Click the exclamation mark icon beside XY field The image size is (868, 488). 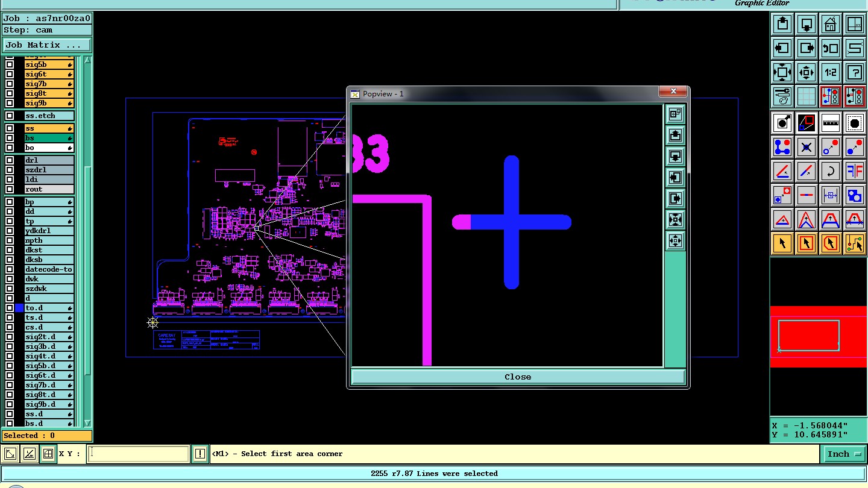click(200, 454)
